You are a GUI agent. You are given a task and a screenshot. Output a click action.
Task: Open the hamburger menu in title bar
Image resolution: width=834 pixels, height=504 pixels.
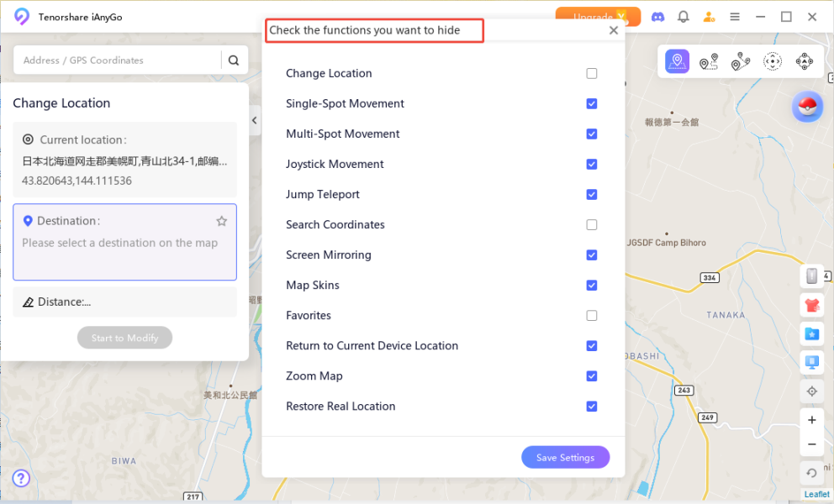click(735, 17)
